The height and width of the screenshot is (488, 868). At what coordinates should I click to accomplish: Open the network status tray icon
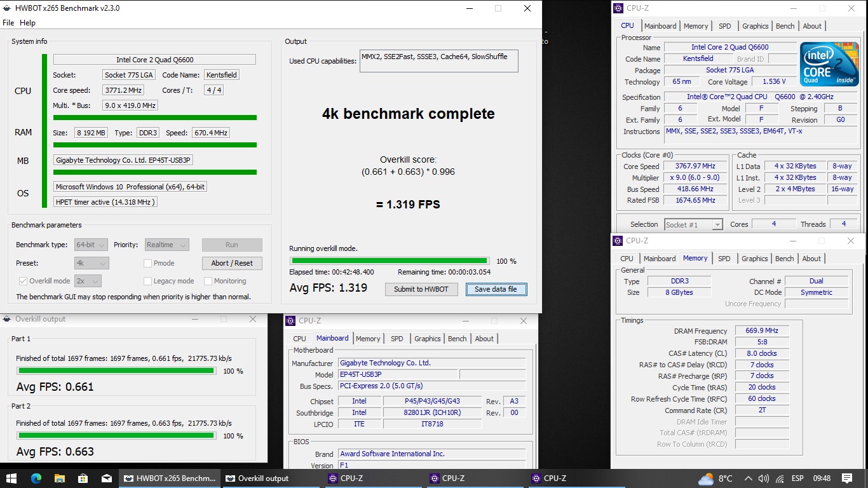click(x=780, y=478)
